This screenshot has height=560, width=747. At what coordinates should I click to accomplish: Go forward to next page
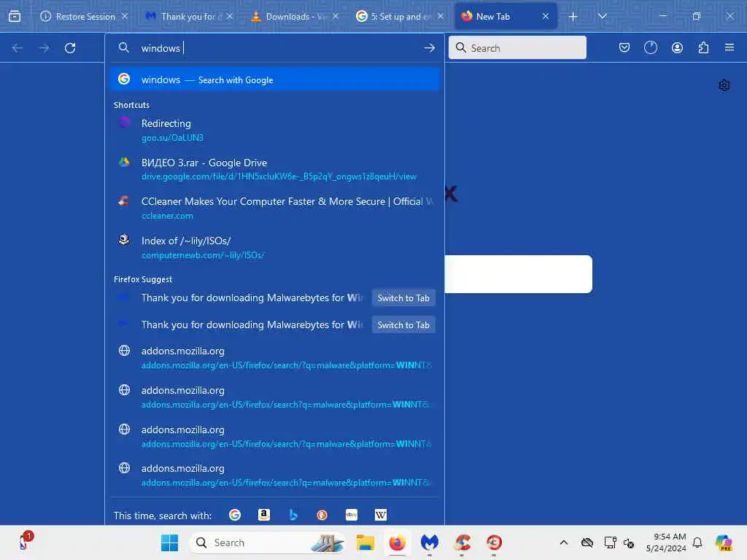(44, 48)
